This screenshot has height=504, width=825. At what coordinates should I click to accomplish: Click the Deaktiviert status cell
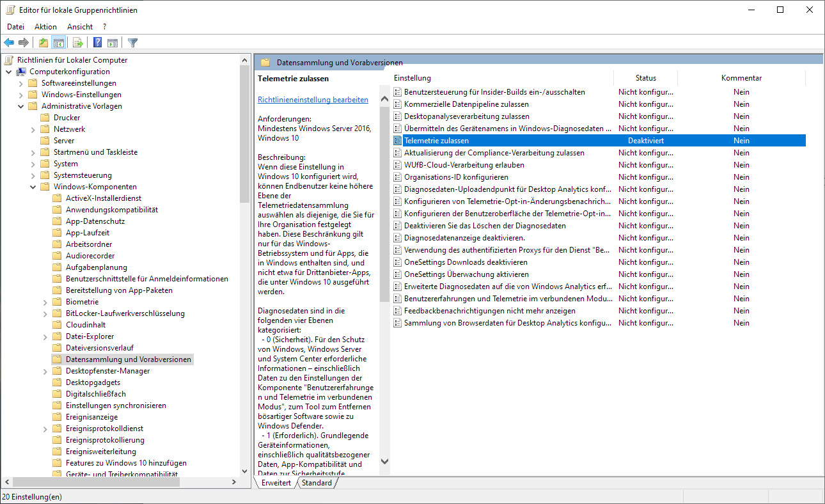646,141
